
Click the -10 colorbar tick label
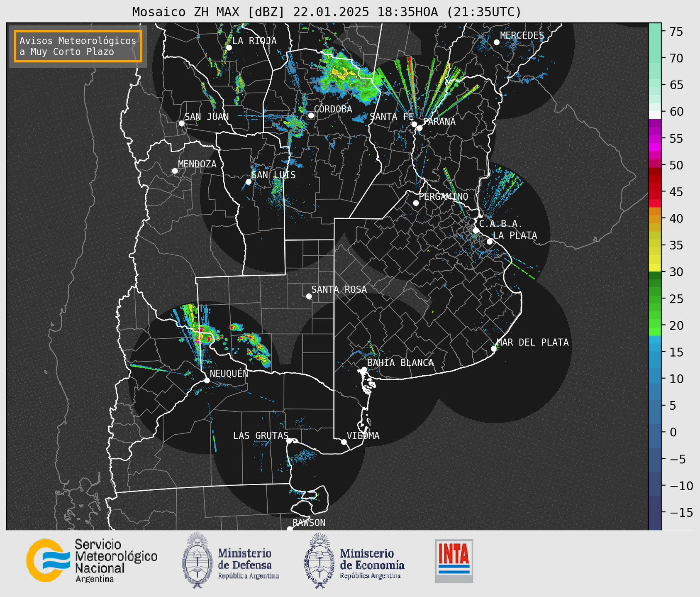tap(681, 486)
